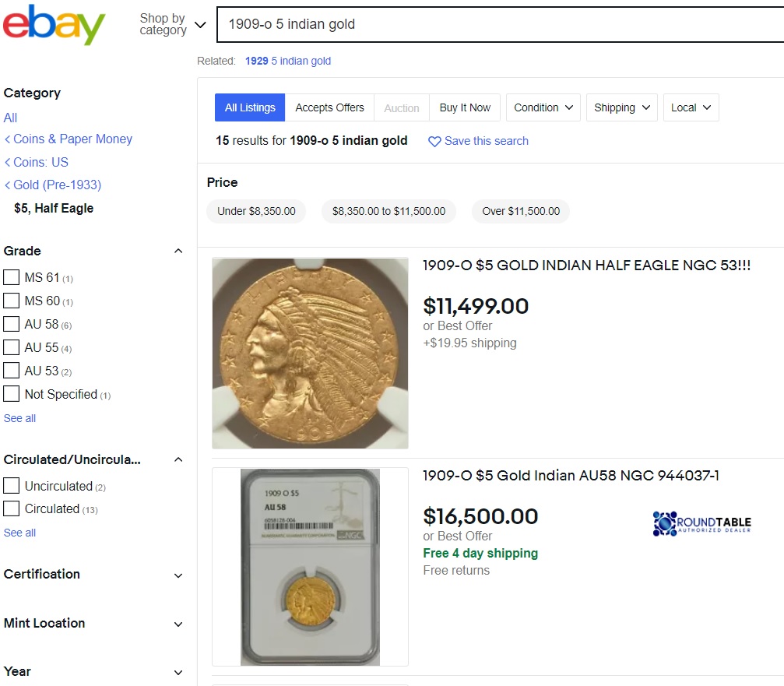Open the Shop by category menu

click(174, 25)
